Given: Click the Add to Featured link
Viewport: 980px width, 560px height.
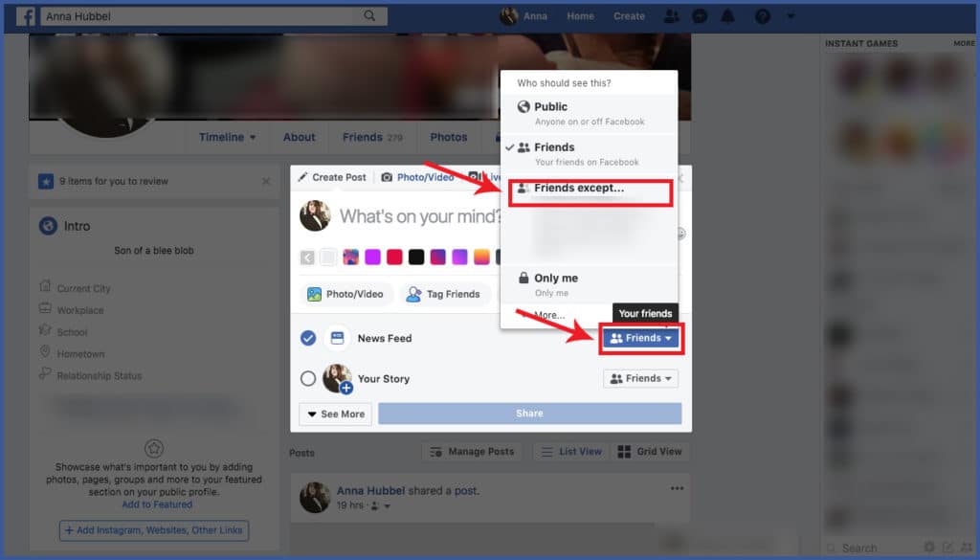Looking at the screenshot, I should tap(157, 504).
